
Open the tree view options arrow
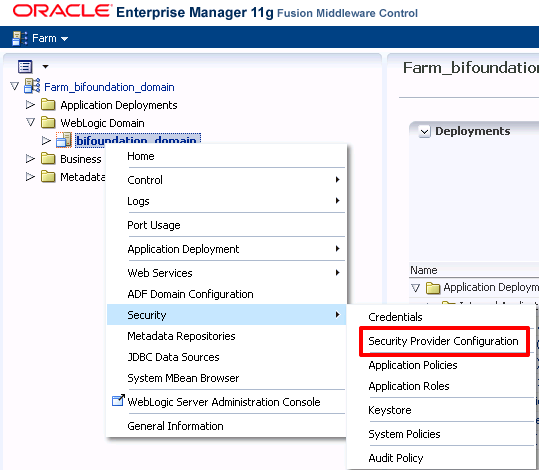[x=45, y=66]
